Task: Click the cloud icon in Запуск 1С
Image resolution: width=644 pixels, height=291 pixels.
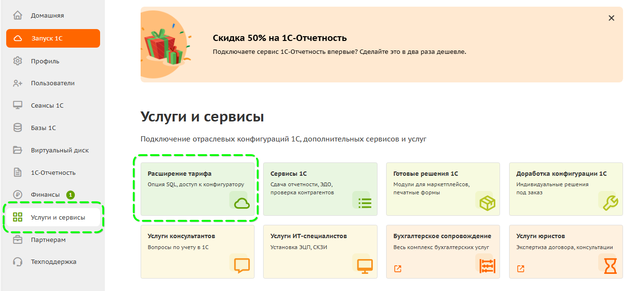Action: pyautogui.click(x=18, y=39)
